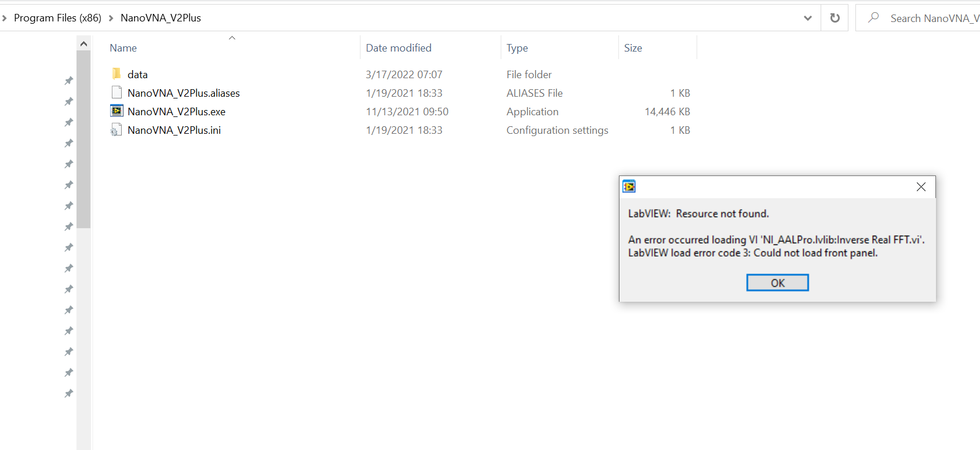Image resolution: width=980 pixels, height=450 pixels.
Task: Sort files by Size column
Action: 658,48
